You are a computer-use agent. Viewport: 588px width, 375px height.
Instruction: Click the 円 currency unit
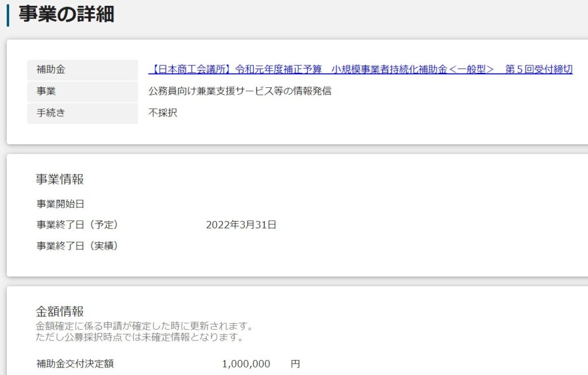click(x=296, y=364)
